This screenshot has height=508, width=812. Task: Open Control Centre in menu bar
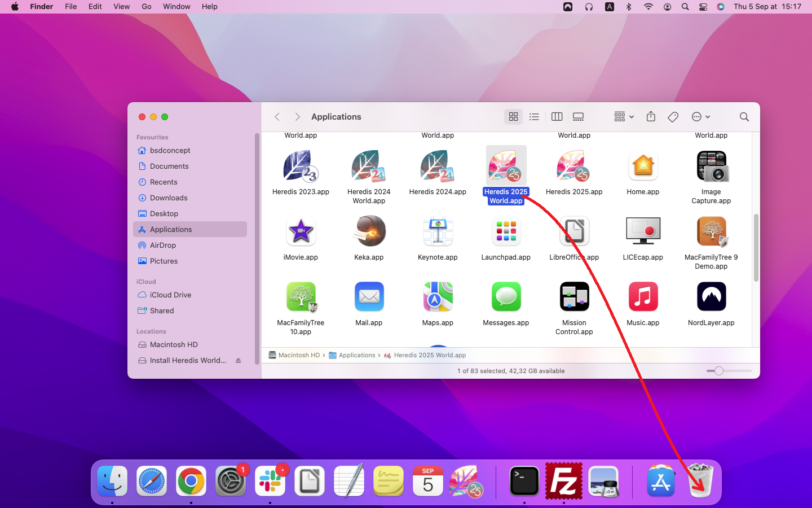[703, 7]
